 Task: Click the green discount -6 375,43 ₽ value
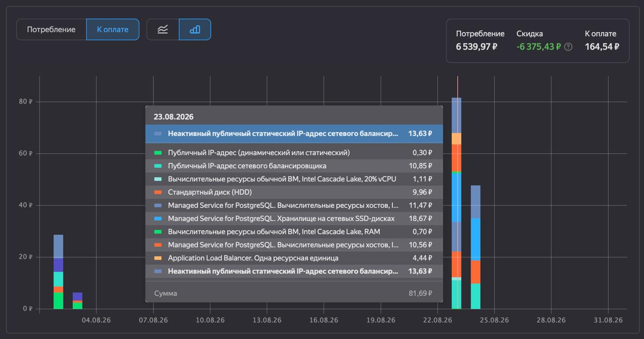pos(538,47)
